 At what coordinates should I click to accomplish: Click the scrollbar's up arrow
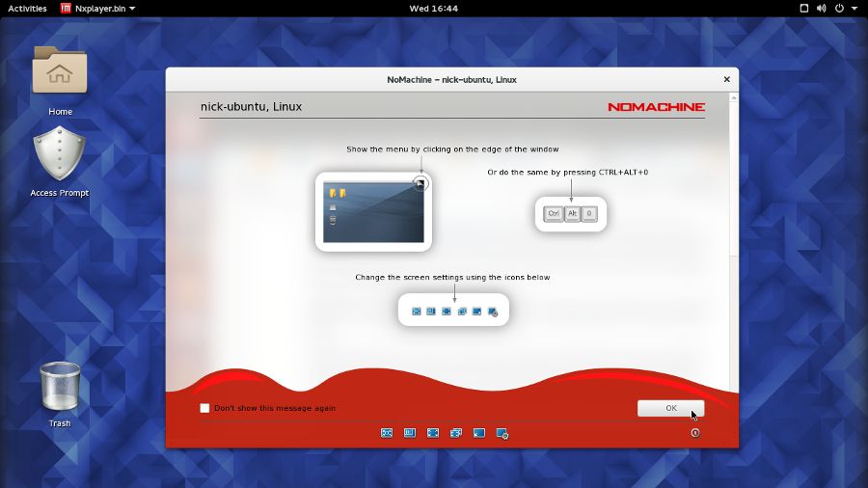(x=734, y=97)
